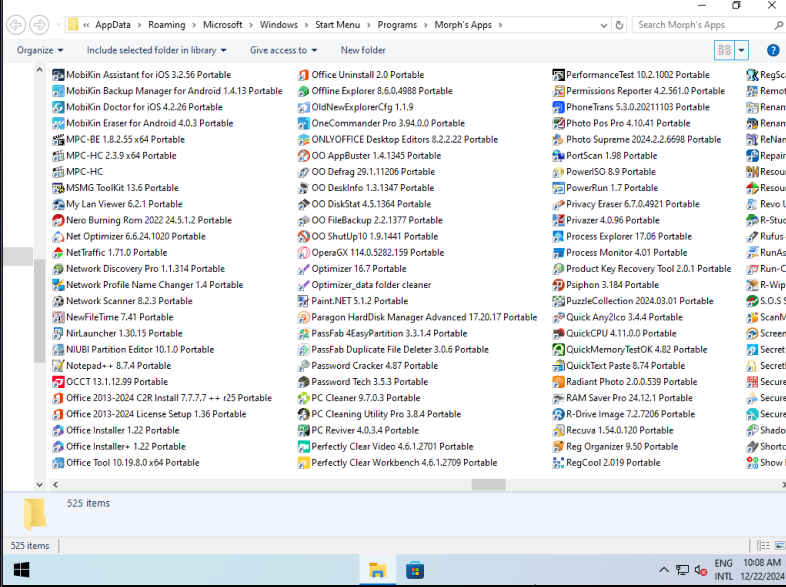Expand the chevron after Morph's Apps breadcrumb

click(x=500, y=25)
